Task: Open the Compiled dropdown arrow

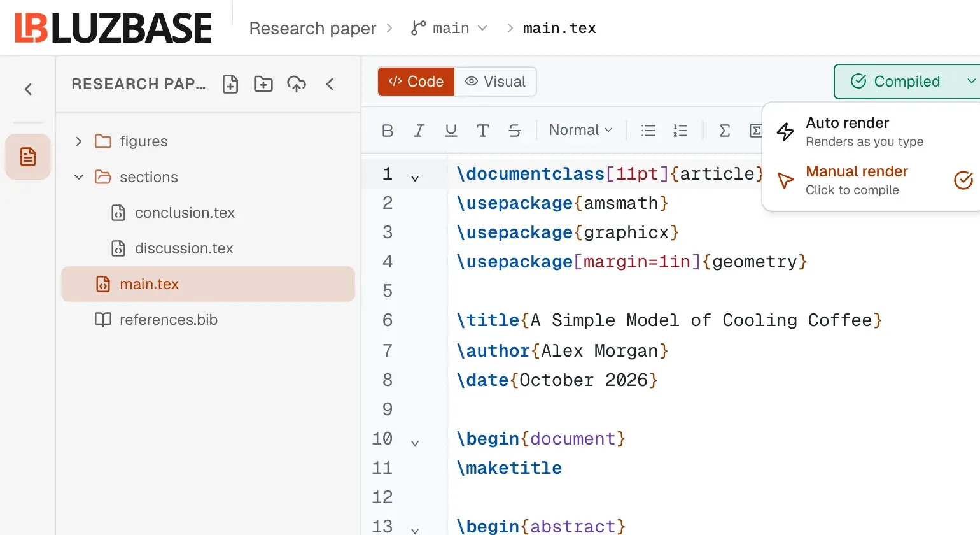Action: pyautogui.click(x=970, y=82)
